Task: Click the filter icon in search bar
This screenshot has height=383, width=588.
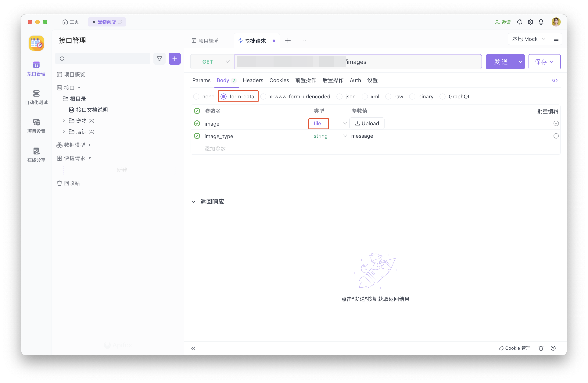Action: [159, 59]
